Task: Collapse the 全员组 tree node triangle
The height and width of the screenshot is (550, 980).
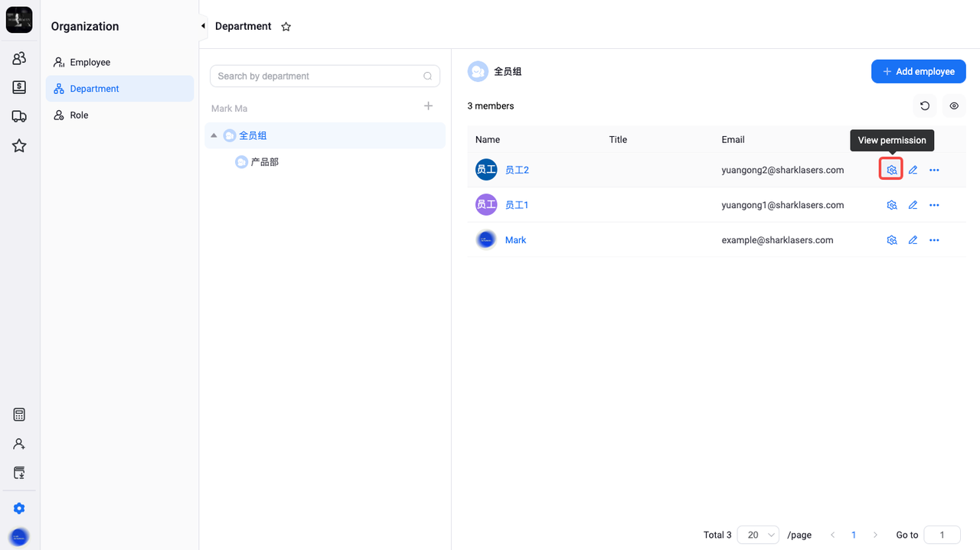Action: point(214,135)
